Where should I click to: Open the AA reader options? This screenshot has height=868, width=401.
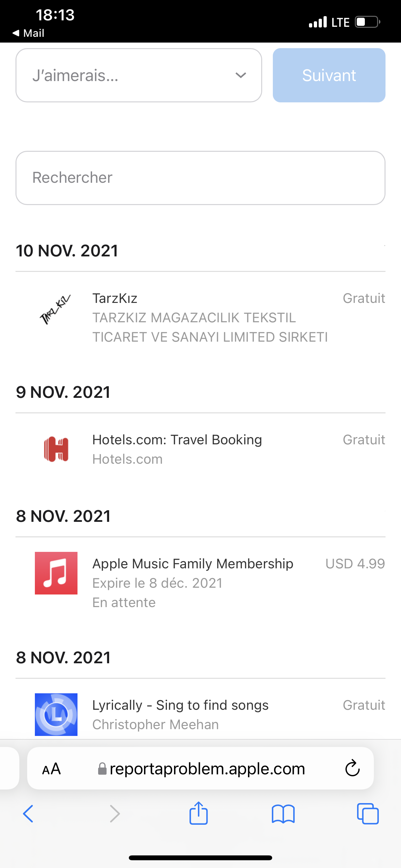tap(51, 769)
